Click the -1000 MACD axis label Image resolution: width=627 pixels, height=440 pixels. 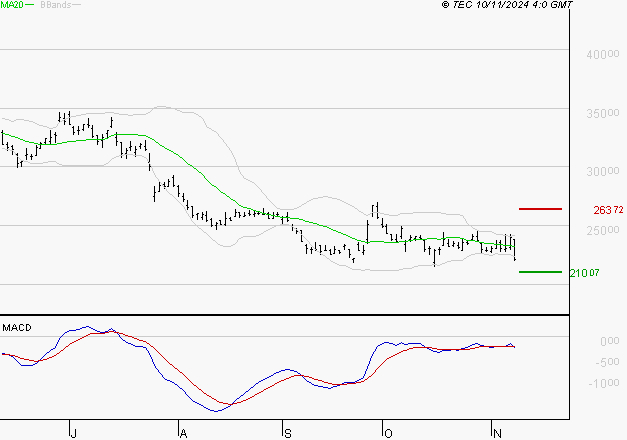[604, 384]
